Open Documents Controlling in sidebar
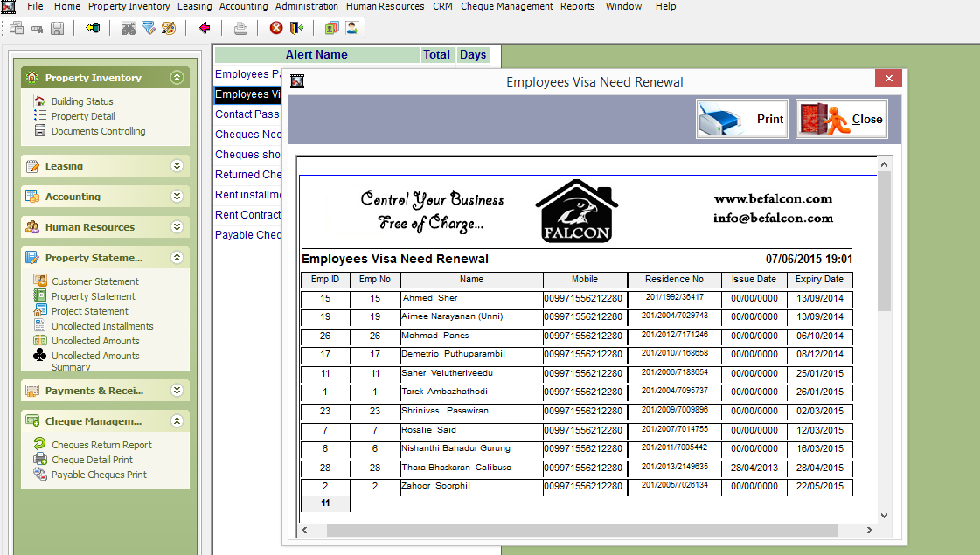980x555 pixels. pos(98,131)
